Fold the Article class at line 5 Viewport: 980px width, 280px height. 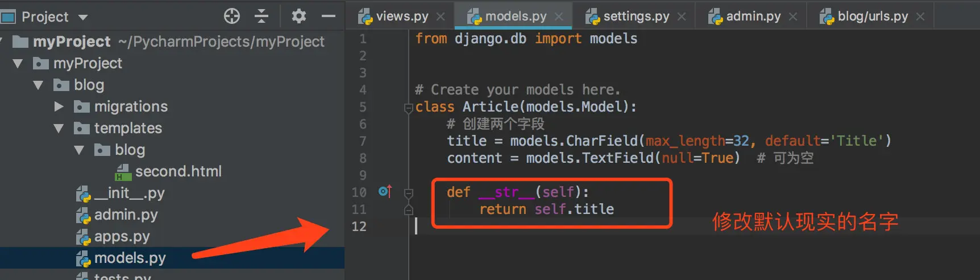coord(408,108)
